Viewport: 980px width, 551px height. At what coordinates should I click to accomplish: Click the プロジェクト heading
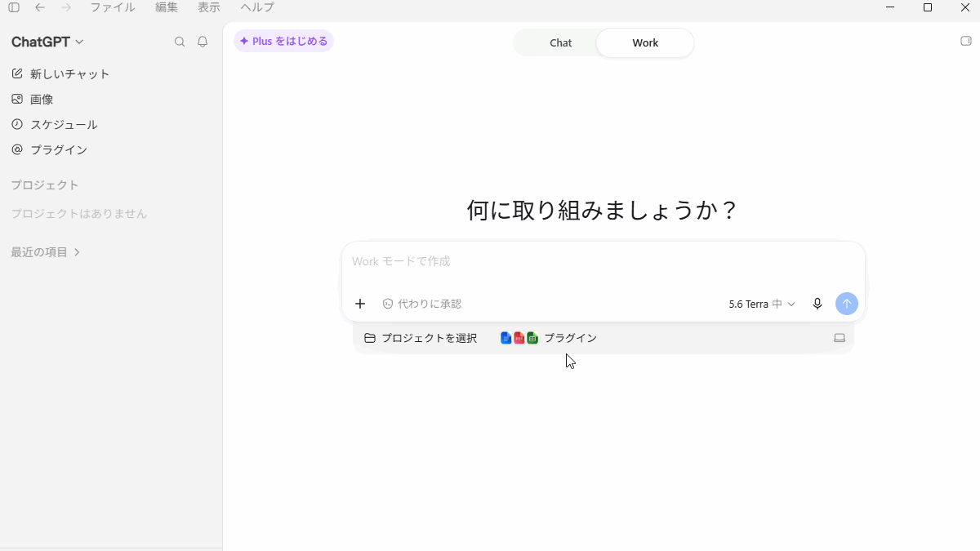coord(45,185)
